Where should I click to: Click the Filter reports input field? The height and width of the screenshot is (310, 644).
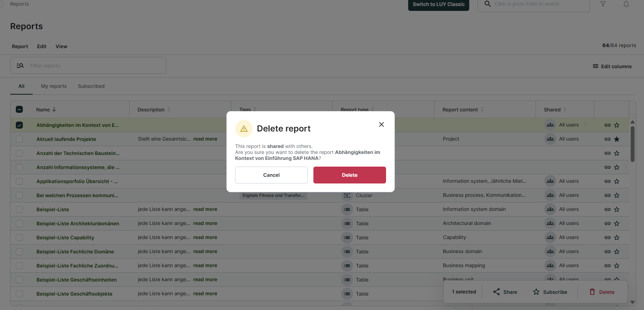point(88,65)
